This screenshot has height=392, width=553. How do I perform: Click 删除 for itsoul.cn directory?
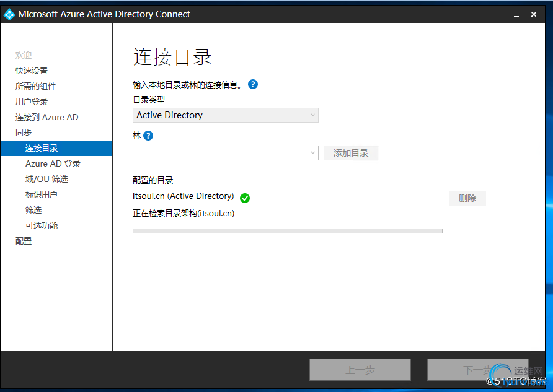tap(467, 198)
